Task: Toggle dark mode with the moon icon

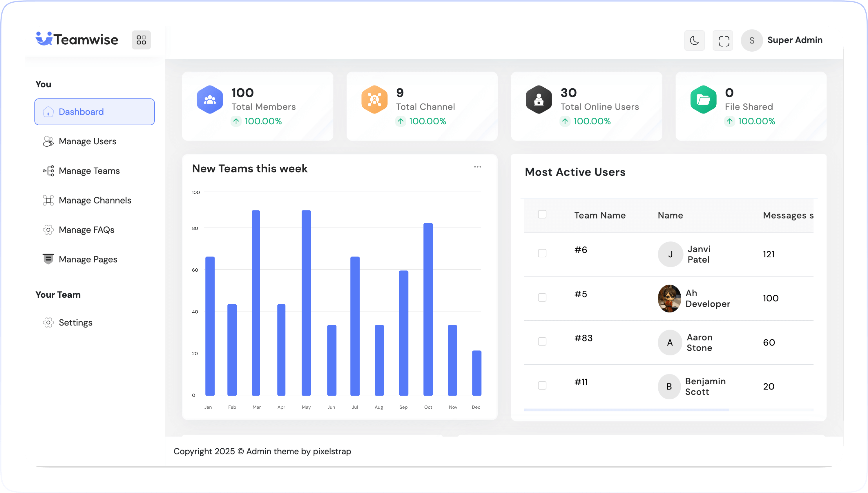Action: click(694, 41)
